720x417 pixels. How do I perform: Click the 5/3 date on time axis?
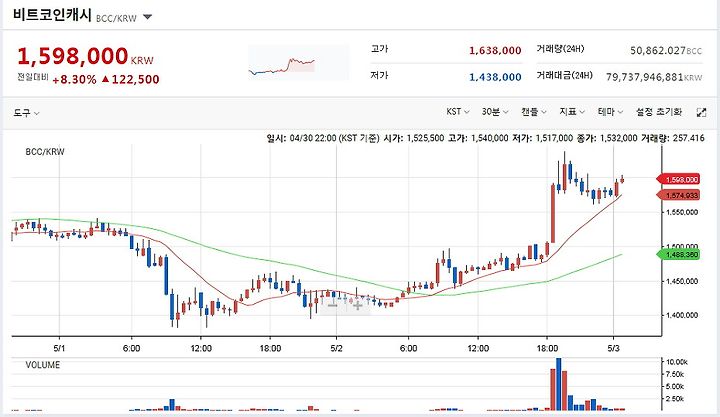613,348
